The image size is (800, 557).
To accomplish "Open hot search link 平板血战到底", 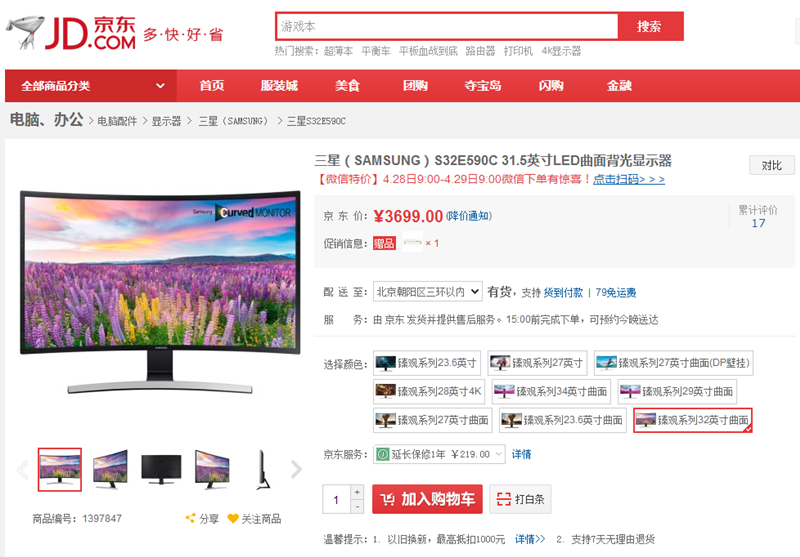I will (428, 51).
